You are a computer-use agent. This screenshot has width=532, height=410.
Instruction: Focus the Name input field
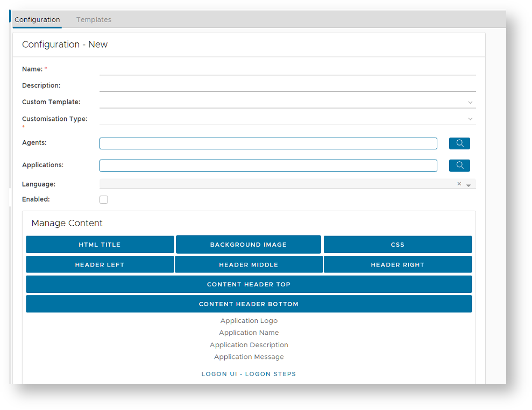[287, 69]
